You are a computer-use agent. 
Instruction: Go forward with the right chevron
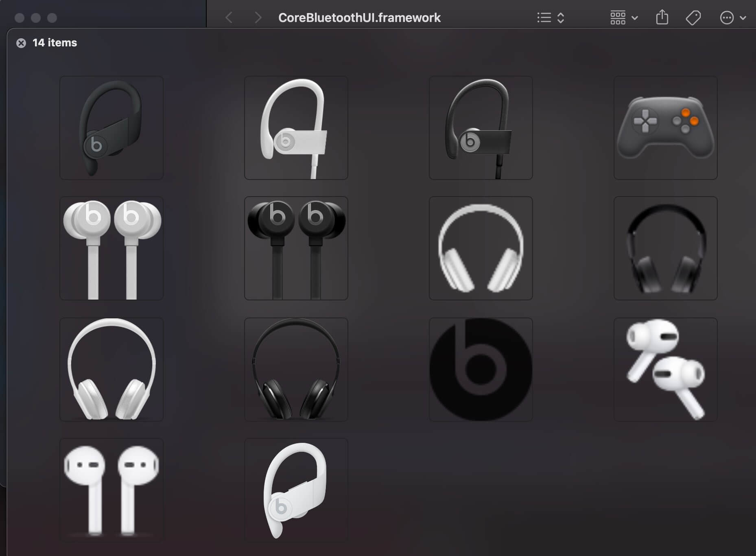point(258,18)
